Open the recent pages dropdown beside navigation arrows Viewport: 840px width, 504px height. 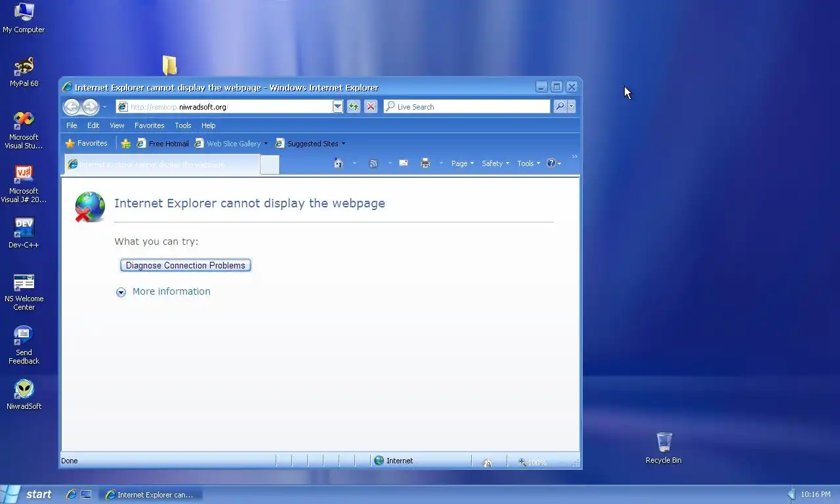coord(104,107)
